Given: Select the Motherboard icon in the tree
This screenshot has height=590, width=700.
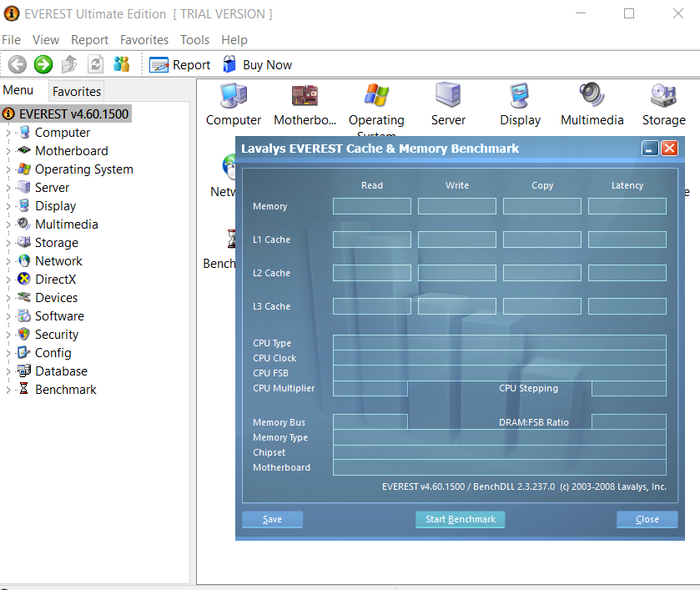Looking at the screenshot, I should pos(23,150).
